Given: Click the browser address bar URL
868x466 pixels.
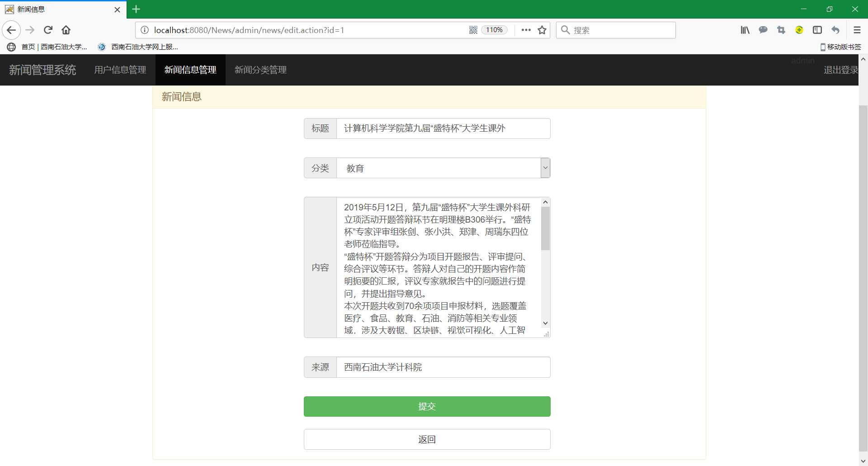Looking at the screenshot, I should point(249,30).
